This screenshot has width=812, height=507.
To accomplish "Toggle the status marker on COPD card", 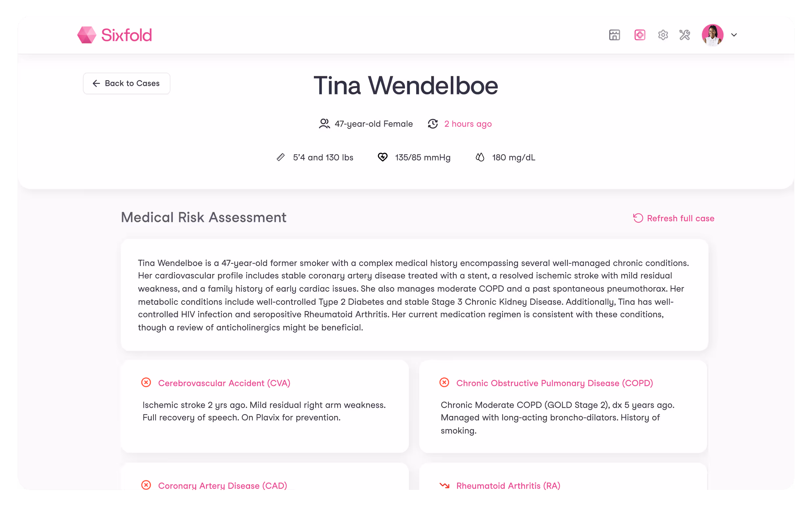I will [444, 382].
